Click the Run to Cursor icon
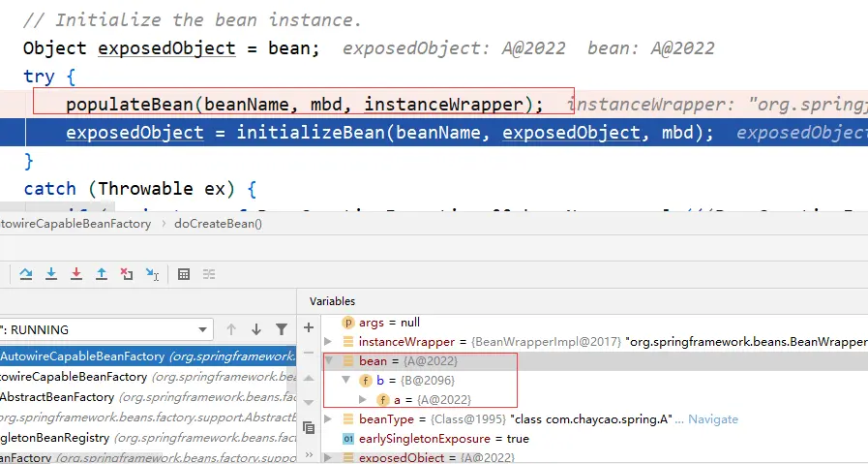Screen dimensions: 868x464 click(x=152, y=274)
